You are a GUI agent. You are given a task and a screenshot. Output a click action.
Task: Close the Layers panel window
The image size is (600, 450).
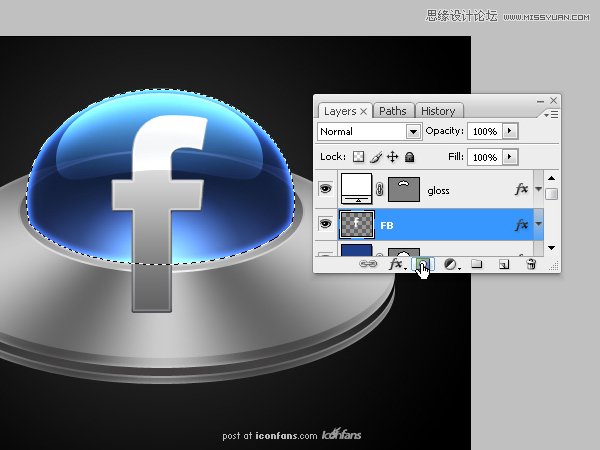coord(553,101)
